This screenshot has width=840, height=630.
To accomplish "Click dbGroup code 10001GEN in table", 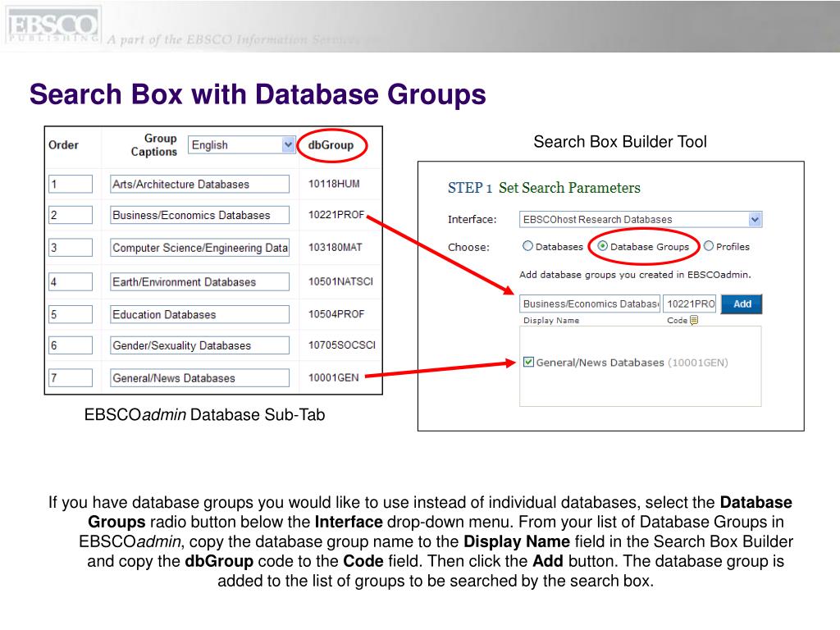I will pyautogui.click(x=333, y=377).
